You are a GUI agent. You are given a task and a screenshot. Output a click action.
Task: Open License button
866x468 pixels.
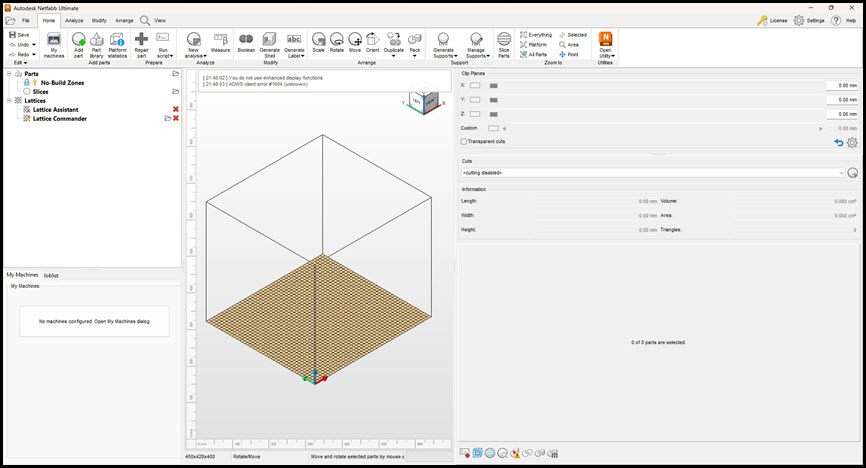(772, 20)
